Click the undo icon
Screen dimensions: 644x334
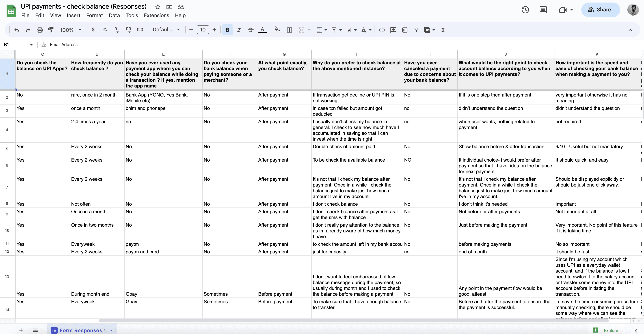pos(16,30)
